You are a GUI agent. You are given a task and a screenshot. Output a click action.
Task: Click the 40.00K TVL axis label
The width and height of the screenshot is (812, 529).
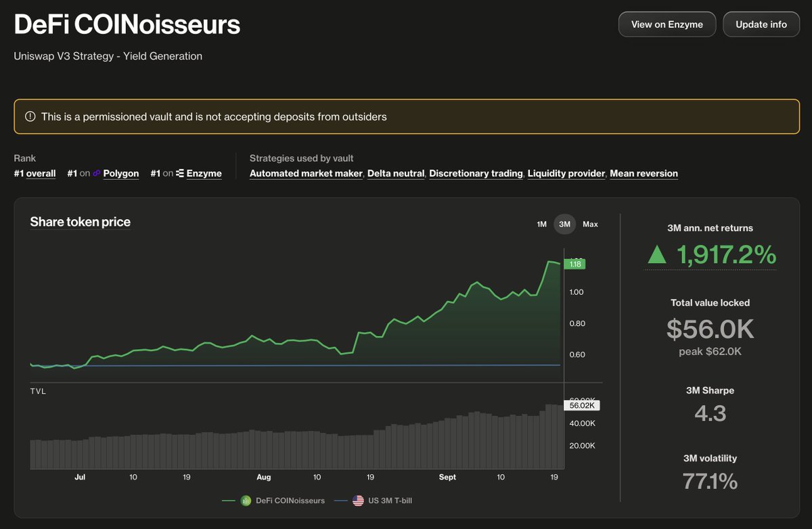pos(583,423)
